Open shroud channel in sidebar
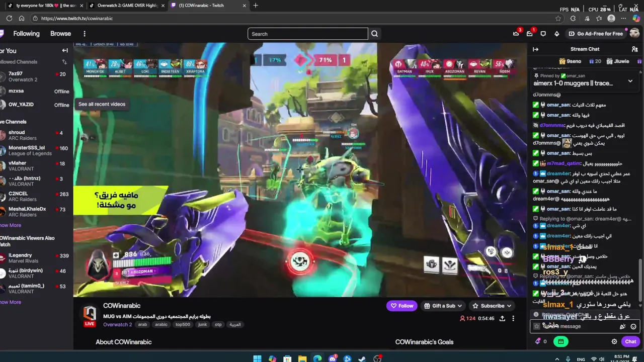 35,135
